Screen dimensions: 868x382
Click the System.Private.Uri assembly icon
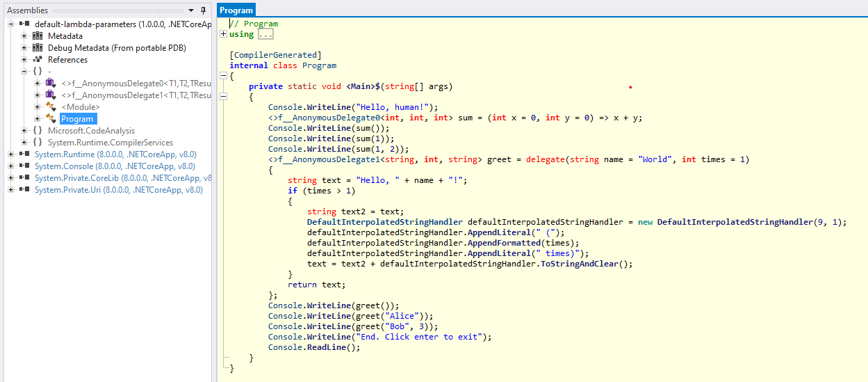pos(24,190)
